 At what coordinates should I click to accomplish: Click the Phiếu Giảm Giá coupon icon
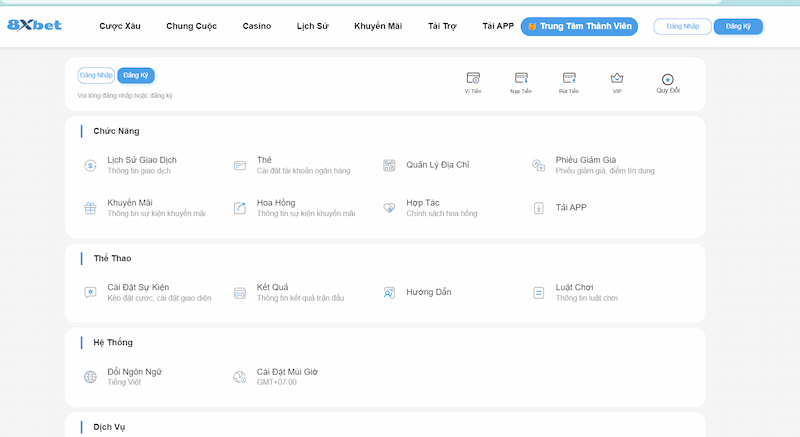click(538, 165)
